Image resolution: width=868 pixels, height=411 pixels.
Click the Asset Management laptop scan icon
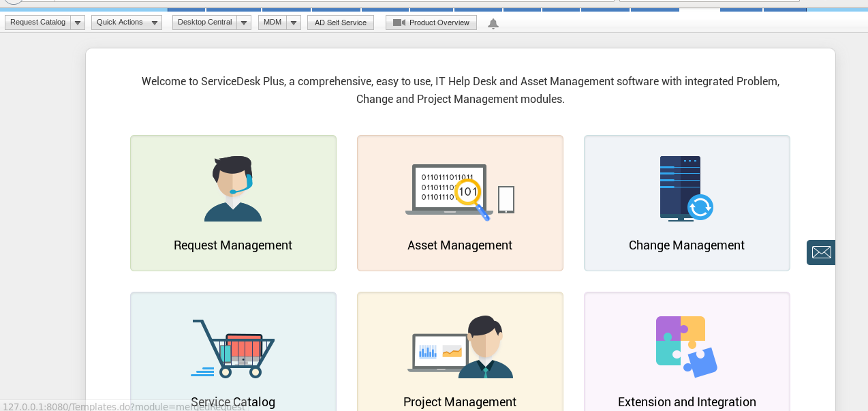pyautogui.click(x=460, y=192)
